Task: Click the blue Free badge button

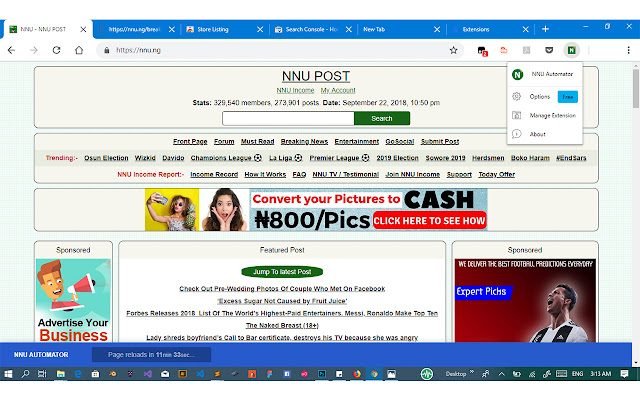Action: [x=567, y=97]
